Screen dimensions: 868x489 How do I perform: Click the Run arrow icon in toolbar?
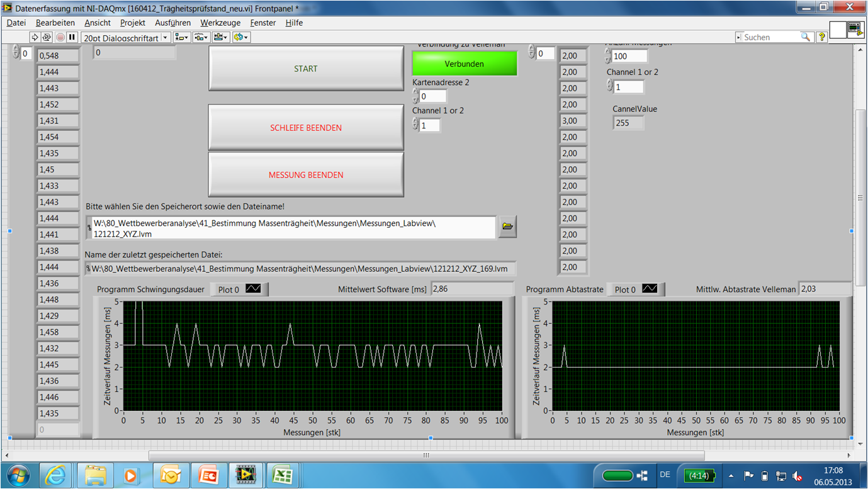click(x=35, y=37)
